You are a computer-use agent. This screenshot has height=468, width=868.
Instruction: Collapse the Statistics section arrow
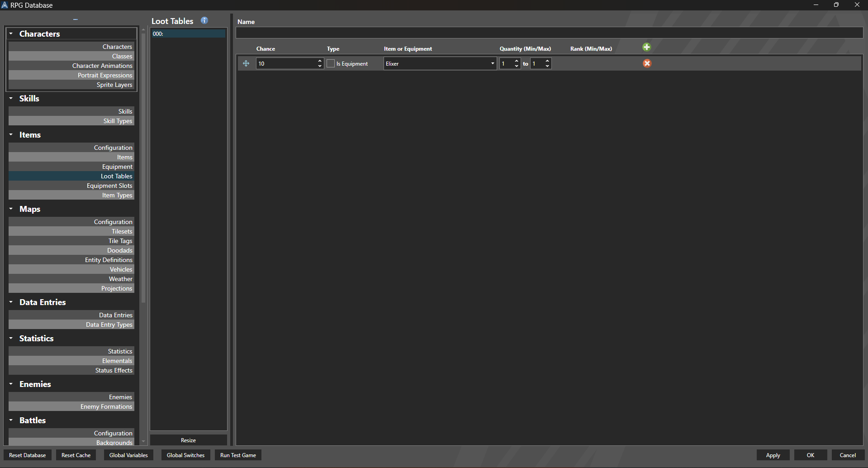pyautogui.click(x=11, y=339)
